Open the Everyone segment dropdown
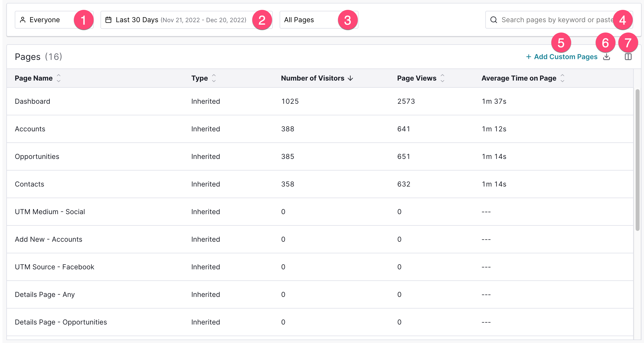Screen dimensions: 644x343 click(x=54, y=20)
